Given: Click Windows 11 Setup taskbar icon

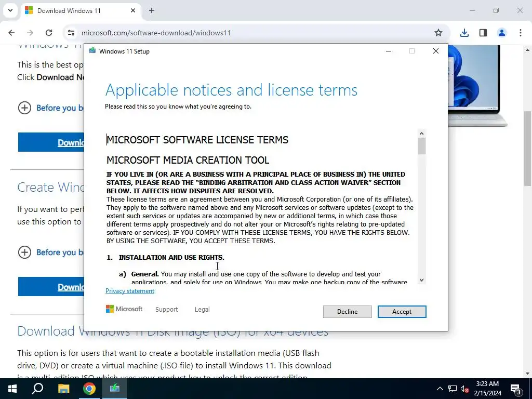Looking at the screenshot, I should (115, 389).
